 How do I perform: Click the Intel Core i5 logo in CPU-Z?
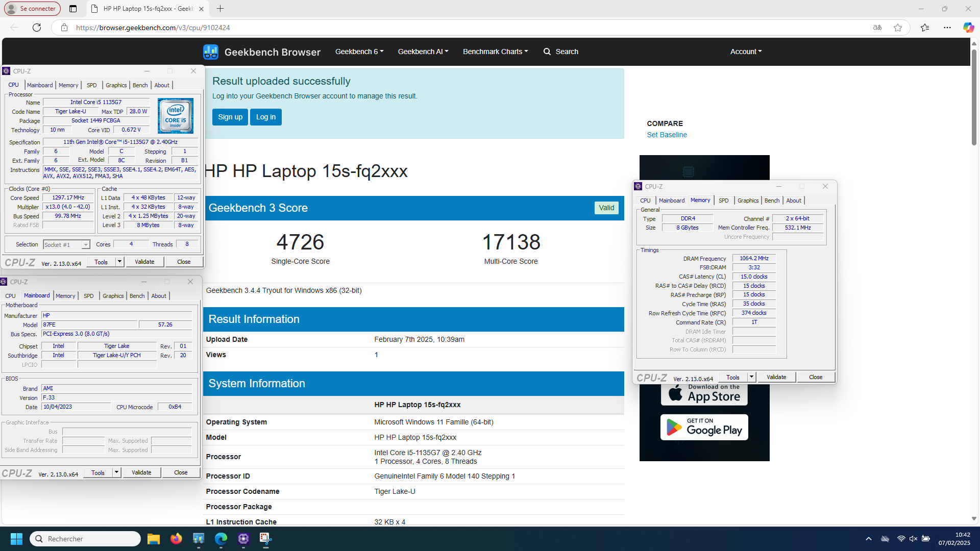(x=175, y=116)
